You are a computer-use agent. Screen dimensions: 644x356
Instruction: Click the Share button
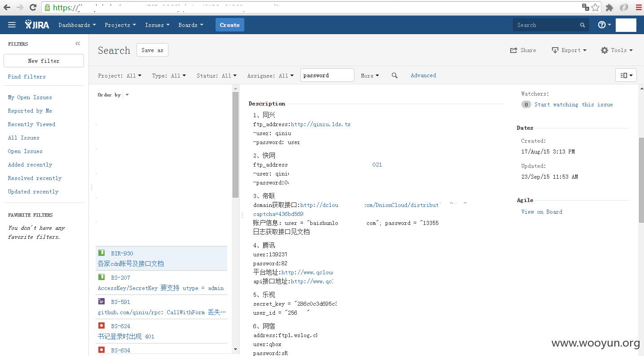(523, 50)
